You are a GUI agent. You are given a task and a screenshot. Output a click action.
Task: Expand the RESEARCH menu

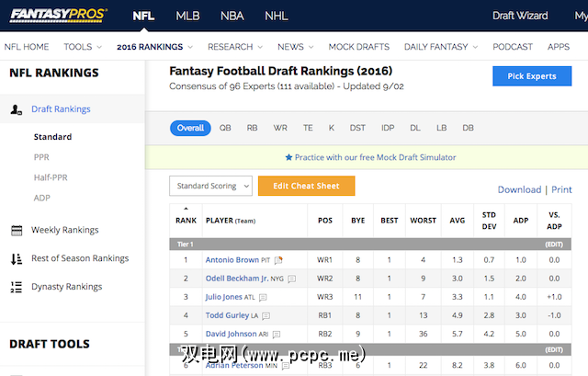coord(260,47)
